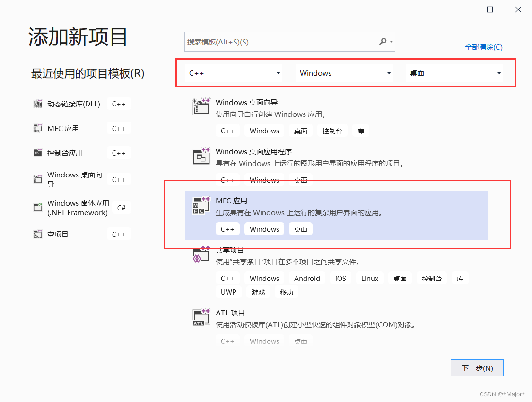Click the 控制台应用 recent template icon

38,153
